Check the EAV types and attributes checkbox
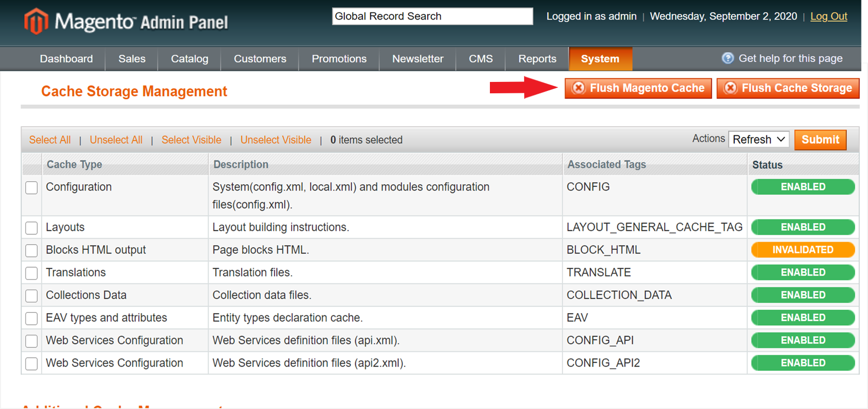The width and height of the screenshot is (868, 409). (31, 318)
